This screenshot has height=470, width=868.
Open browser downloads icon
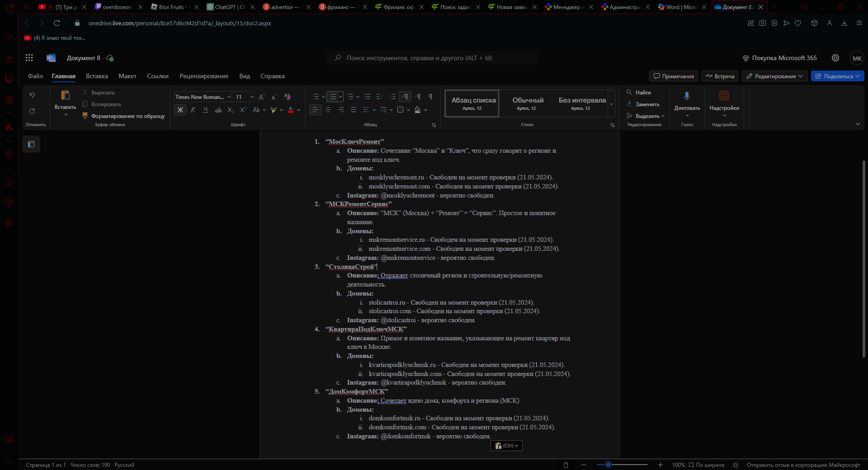844,23
